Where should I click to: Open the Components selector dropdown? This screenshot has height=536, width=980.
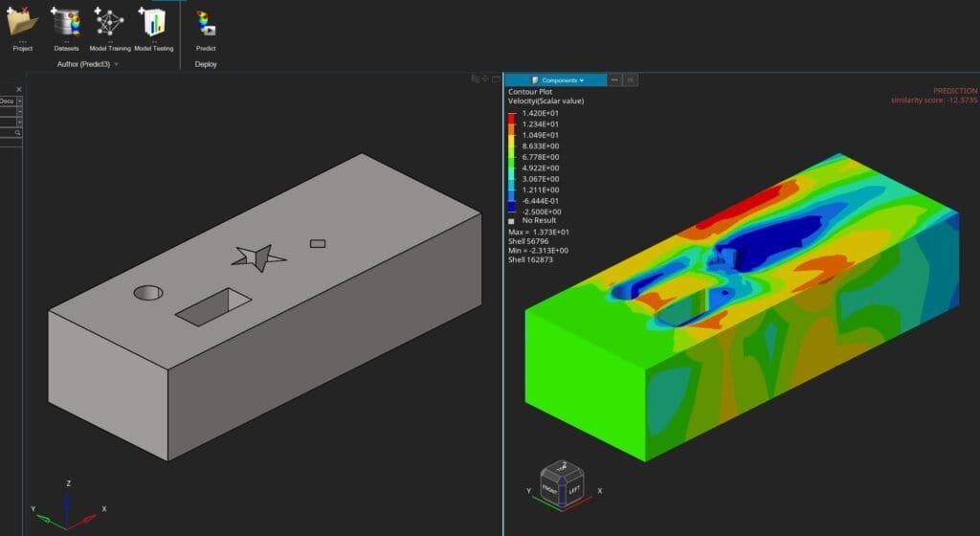(x=556, y=80)
